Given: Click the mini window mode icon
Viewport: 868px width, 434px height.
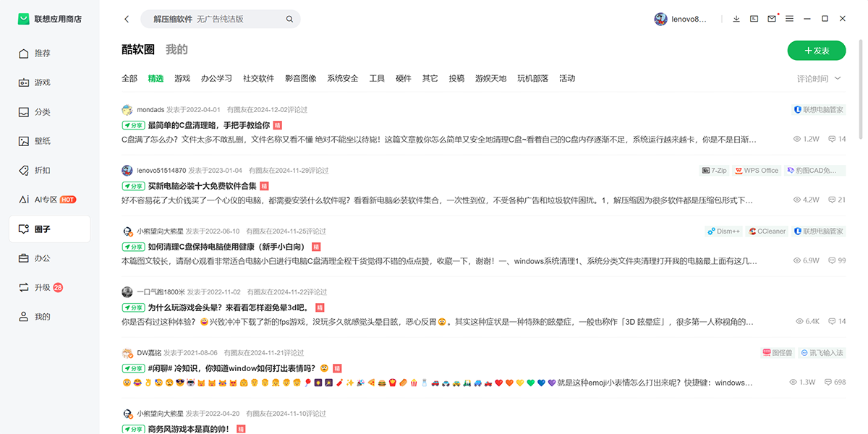Looking at the screenshot, I should (754, 19).
